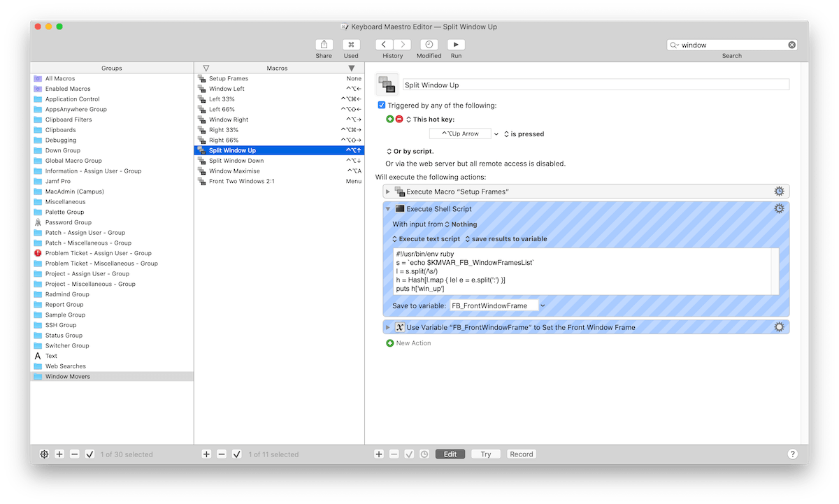The image size is (839, 504).
Task: Open variable name dropdown next to FB_FrontWindowFrame
Action: pos(543,305)
